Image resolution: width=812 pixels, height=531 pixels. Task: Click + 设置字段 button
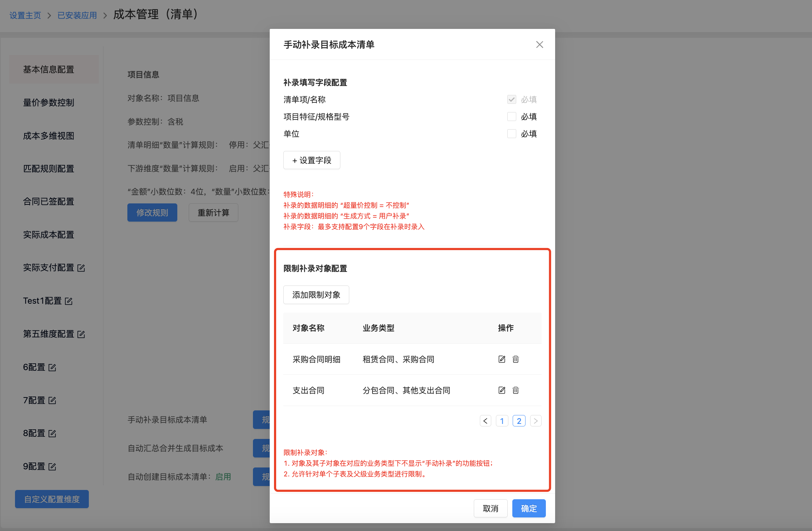click(312, 160)
